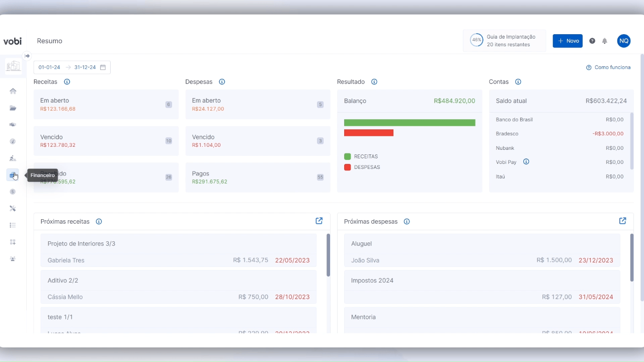Click the Contas list scrollbar
Image resolution: width=644 pixels, height=362 pixels.
(632, 141)
